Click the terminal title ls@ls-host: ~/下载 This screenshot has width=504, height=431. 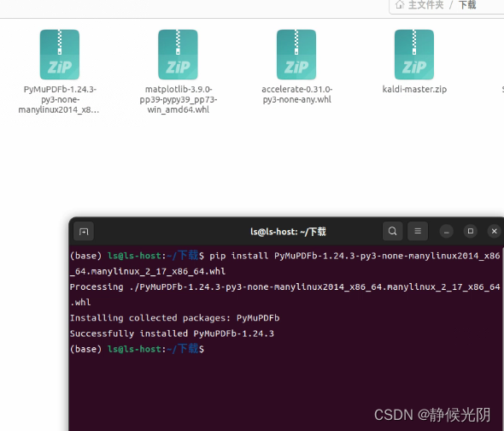(288, 232)
